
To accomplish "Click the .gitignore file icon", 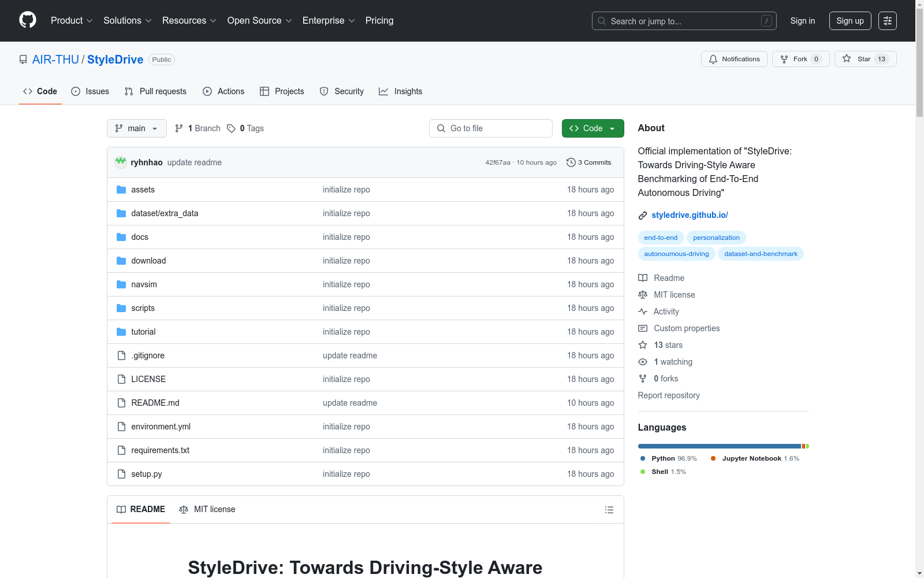I will coord(121,355).
